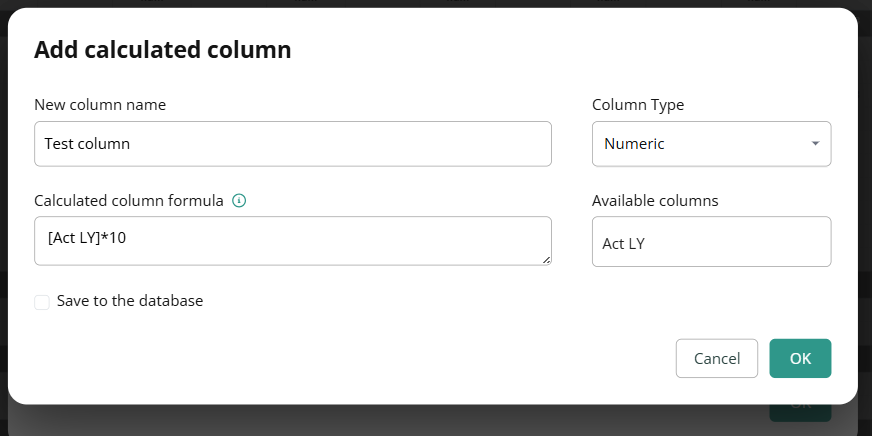Click the New column name label

coord(100,105)
